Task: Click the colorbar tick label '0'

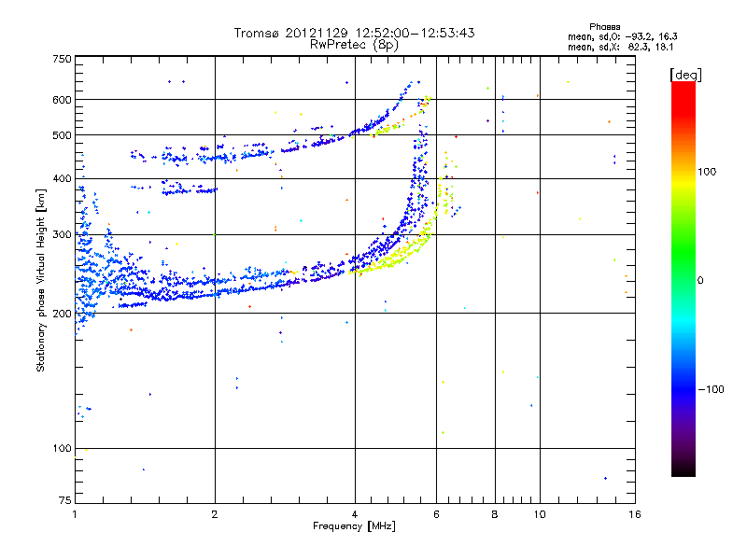Action: [x=700, y=281]
